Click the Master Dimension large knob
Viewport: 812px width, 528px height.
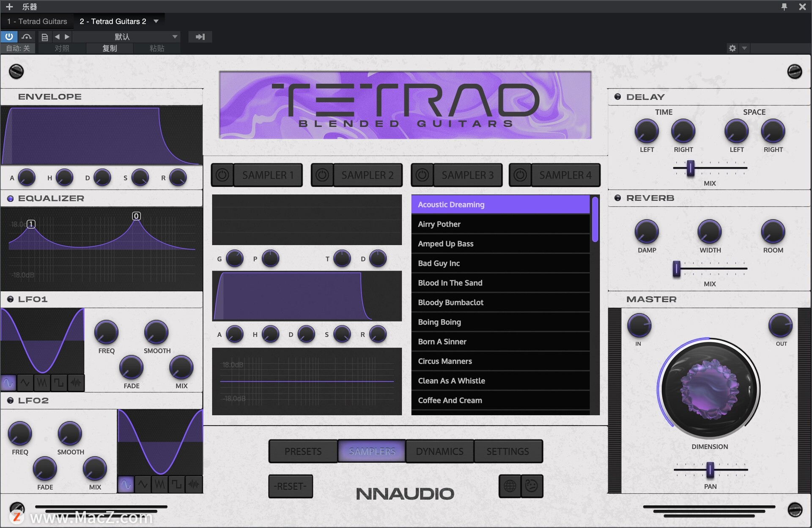(x=710, y=389)
